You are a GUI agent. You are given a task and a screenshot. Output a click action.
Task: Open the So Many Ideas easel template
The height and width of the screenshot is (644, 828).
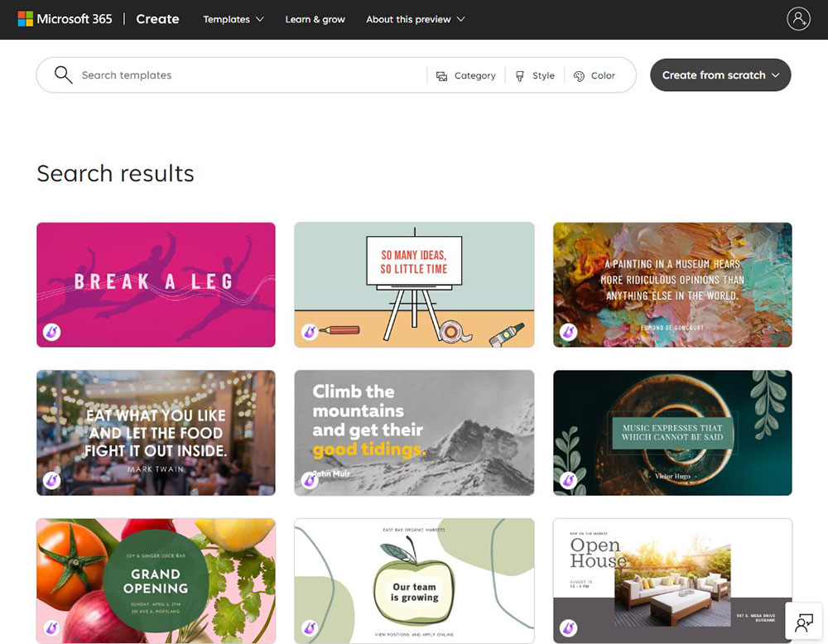click(x=414, y=285)
